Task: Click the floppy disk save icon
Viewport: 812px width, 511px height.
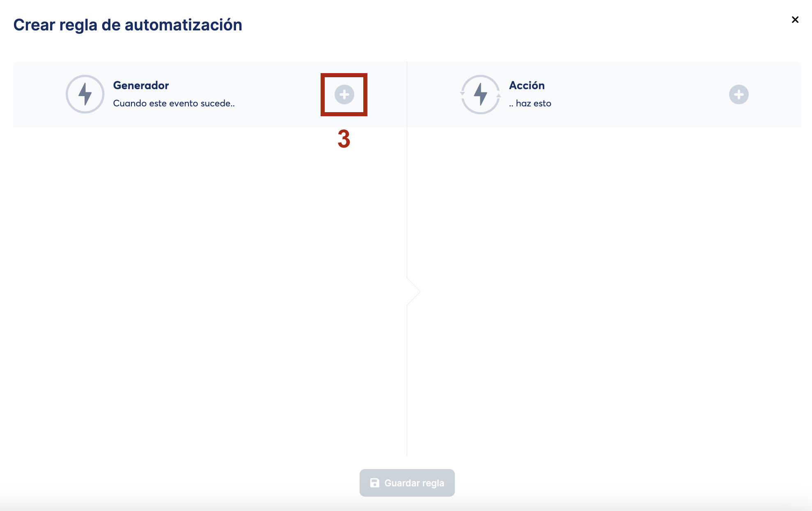Action: (x=374, y=483)
